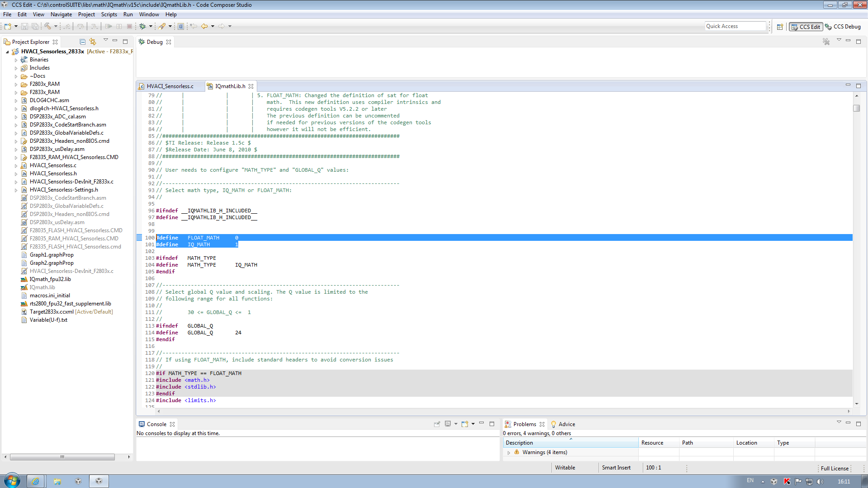Switch to the HVACI_Sensorless.c editor tab
Screen dimensions: 868x488
[x=170, y=86]
